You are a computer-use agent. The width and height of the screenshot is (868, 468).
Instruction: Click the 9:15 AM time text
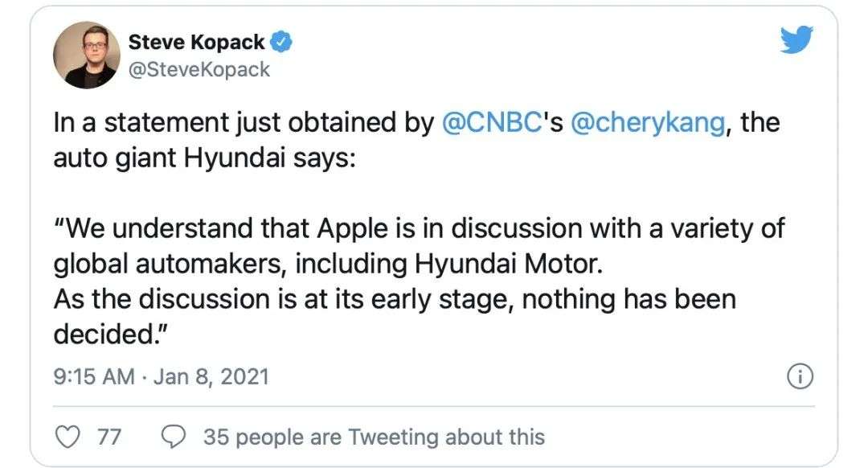pos(93,376)
